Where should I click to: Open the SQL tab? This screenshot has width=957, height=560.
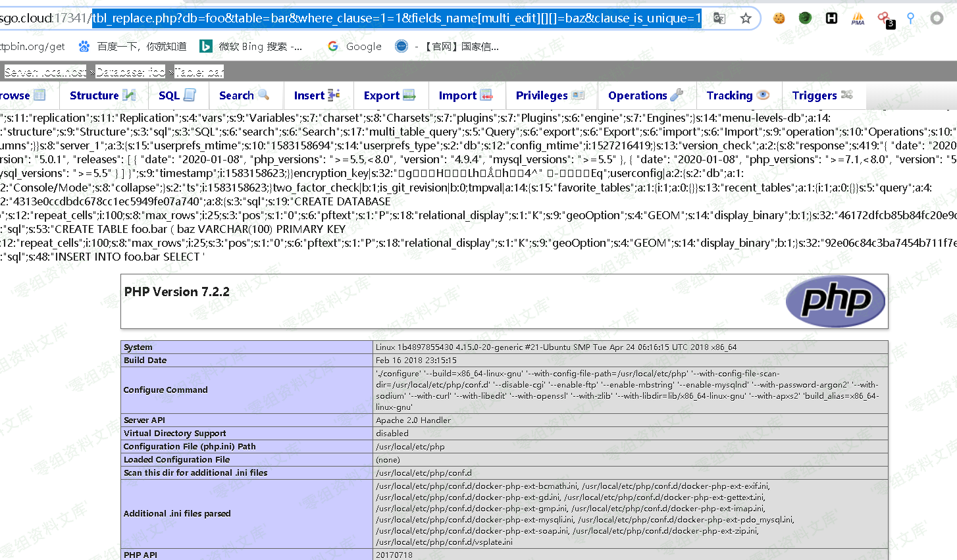click(x=176, y=95)
